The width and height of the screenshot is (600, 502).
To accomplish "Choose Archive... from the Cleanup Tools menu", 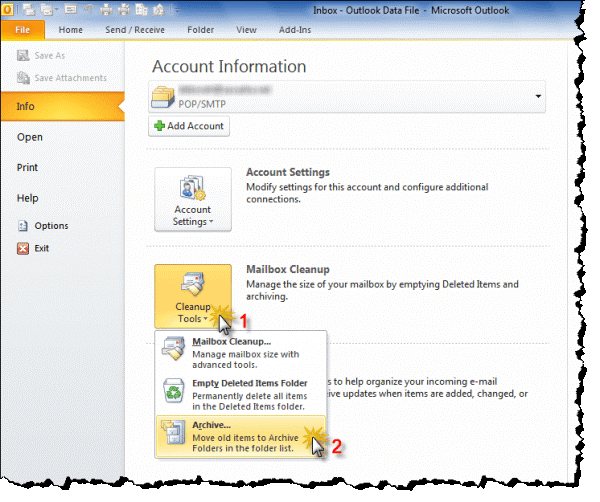I will click(241, 436).
